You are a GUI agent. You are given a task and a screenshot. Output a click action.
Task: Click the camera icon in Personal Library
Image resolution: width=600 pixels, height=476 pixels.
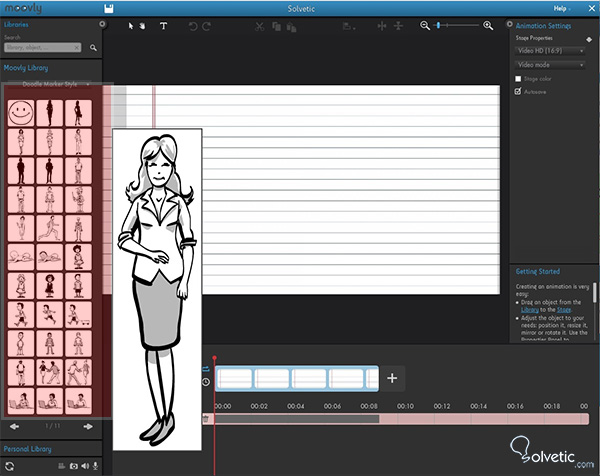[x=73, y=466]
